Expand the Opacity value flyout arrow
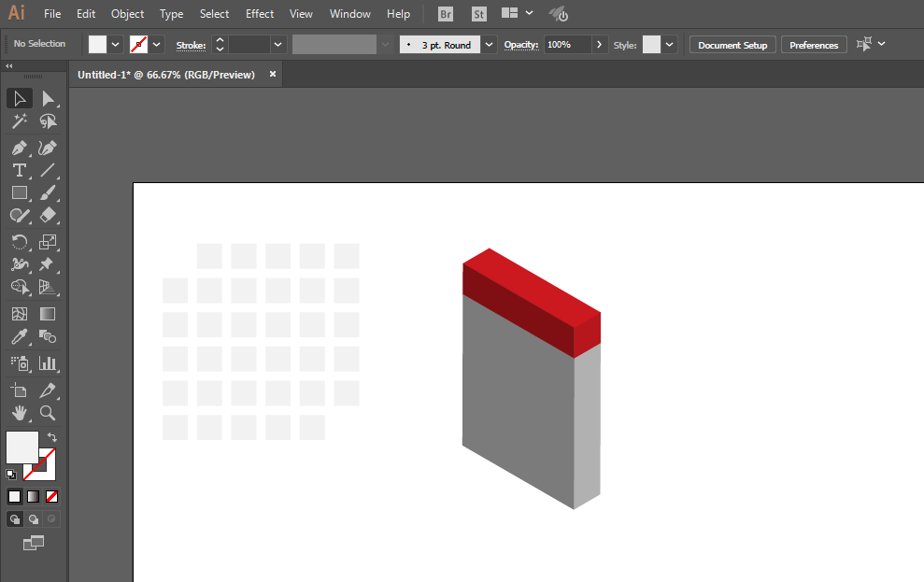Image resolution: width=924 pixels, height=582 pixels. (x=599, y=44)
